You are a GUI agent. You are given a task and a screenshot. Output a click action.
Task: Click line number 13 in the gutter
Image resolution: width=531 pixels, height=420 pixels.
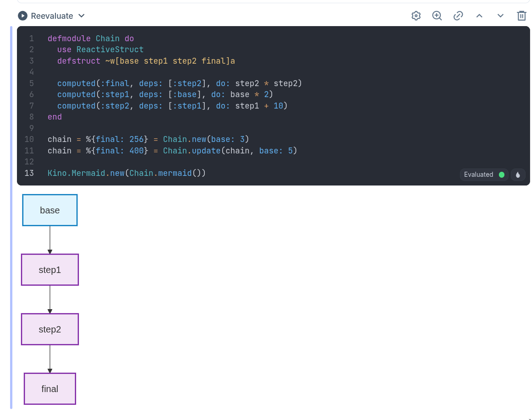click(29, 173)
